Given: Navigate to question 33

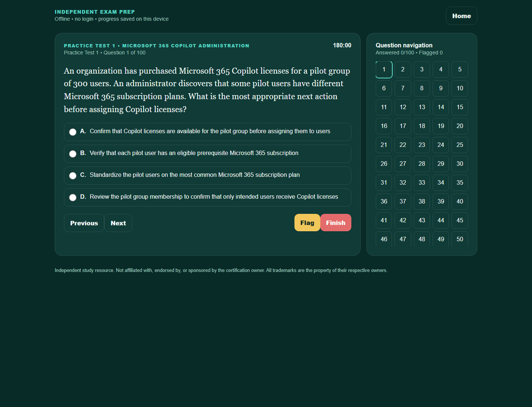Looking at the screenshot, I should [x=422, y=182].
